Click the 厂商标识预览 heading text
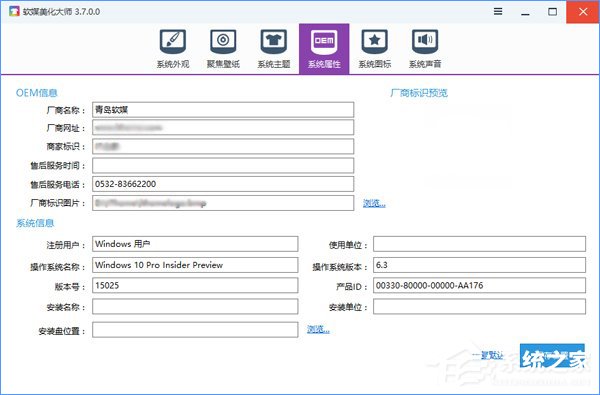 click(419, 93)
